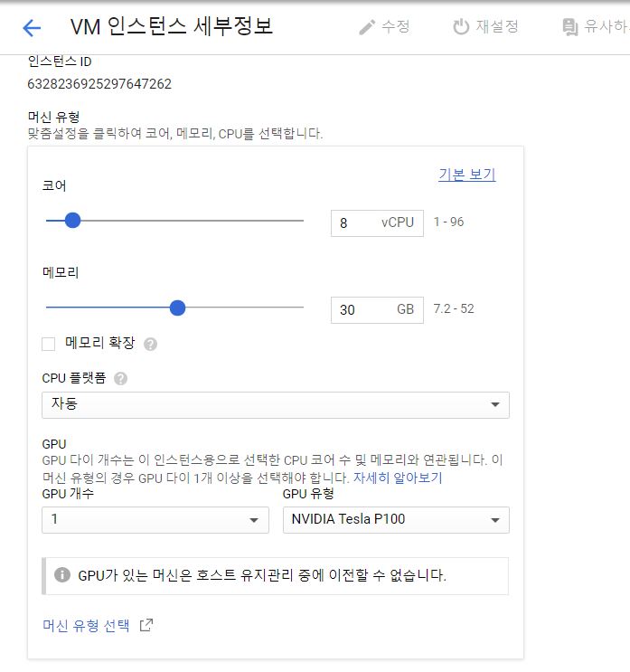The height and width of the screenshot is (672, 630).
Task: Open the CPU 플랫폼 dropdown
Action: pyautogui.click(x=275, y=404)
